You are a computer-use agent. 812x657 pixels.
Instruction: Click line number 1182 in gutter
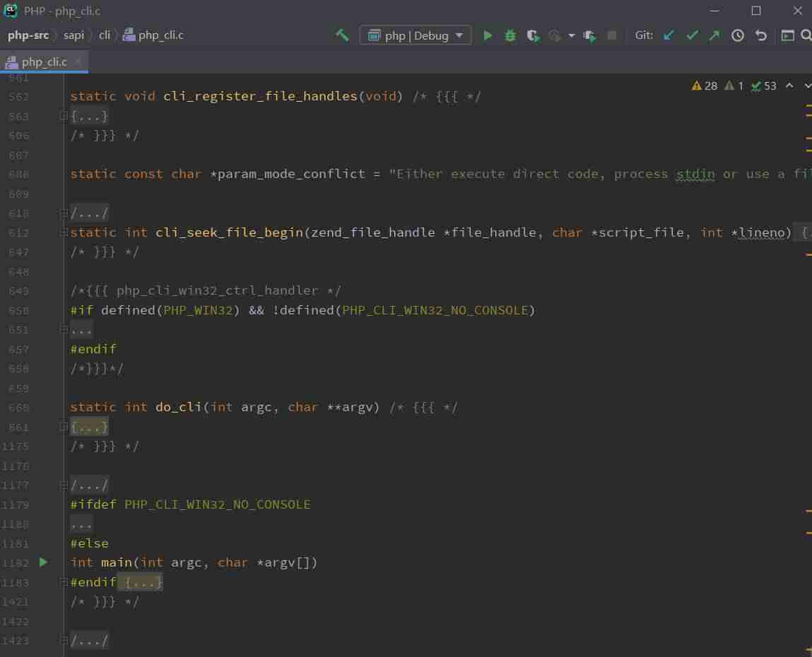(15, 563)
